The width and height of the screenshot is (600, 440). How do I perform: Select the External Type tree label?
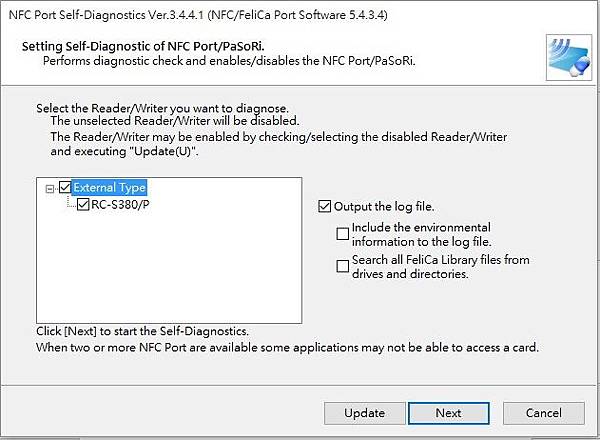click(x=109, y=188)
